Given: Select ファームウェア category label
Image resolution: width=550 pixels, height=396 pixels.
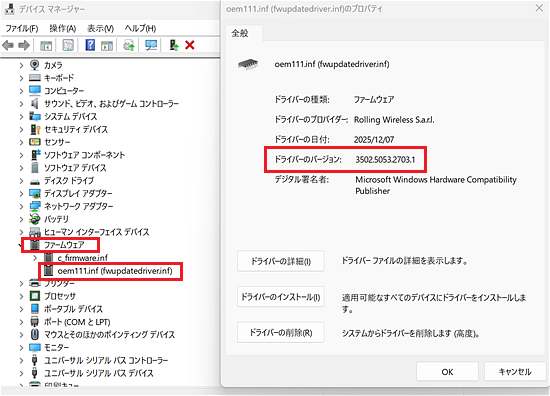Looking at the screenshot, I should tap(64, 244).
